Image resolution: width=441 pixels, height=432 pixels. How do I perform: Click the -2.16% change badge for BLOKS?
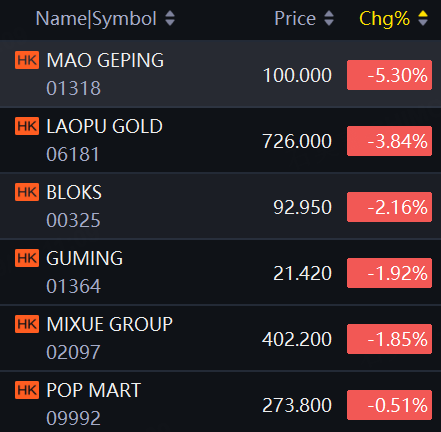(x=389, y=207)
